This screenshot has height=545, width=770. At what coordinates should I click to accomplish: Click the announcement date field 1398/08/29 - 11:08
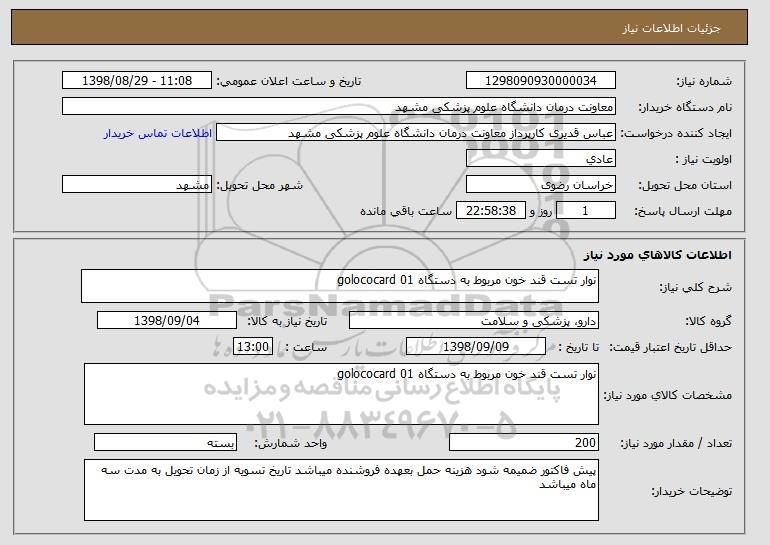137,81
